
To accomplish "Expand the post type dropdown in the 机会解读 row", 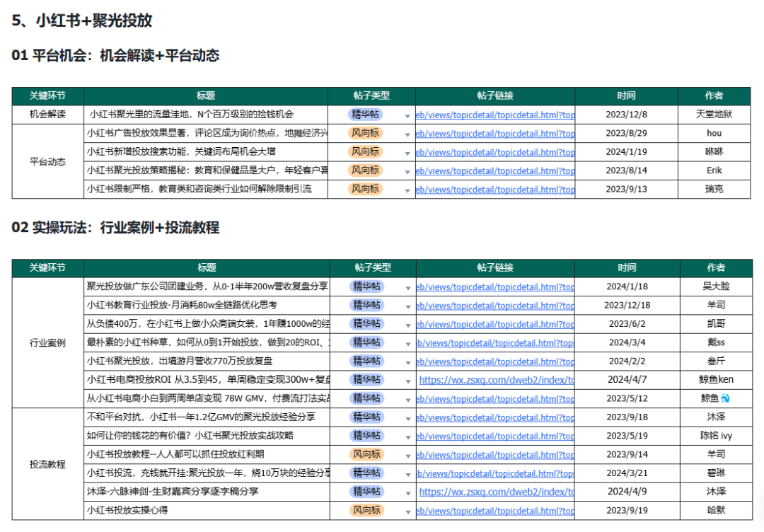I will [x=408, y=115].
